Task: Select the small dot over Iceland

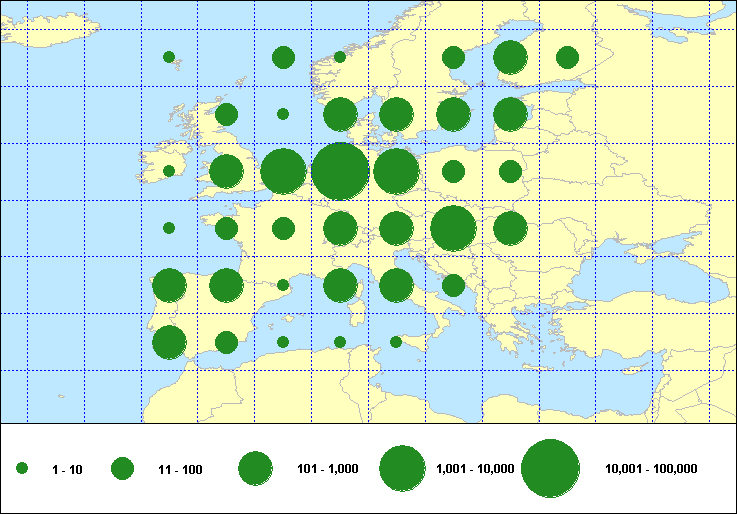Action: pyautogui.click(x=169, y=57)
